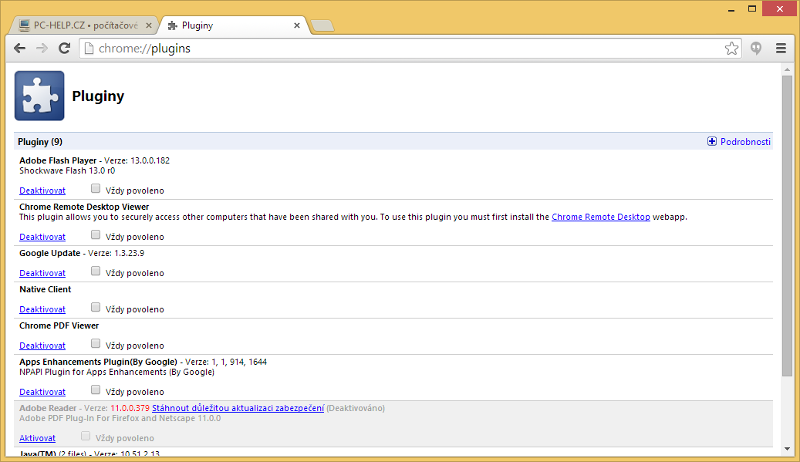Close the PC-HELP.CZ tab
Viewport: 800px width, 462px height.
coord(147,24)
